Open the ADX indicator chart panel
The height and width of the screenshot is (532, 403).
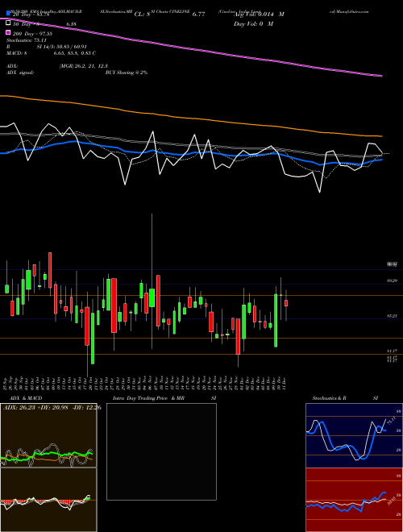48,435
